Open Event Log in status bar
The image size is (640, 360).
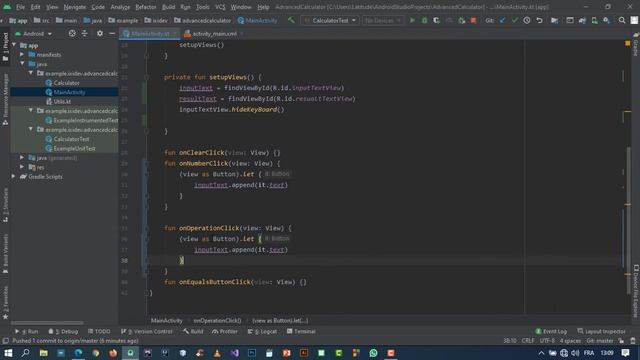click(x=551, y=331)
